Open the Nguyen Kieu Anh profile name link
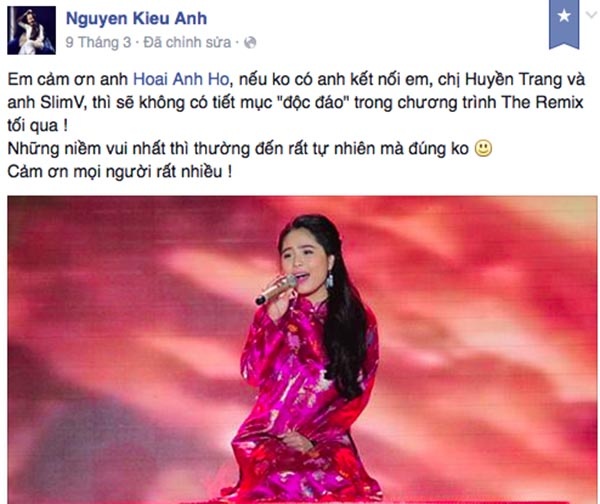The height and width of the screenshot is (504, 600). pyautogui.click(x=137, y=19)
